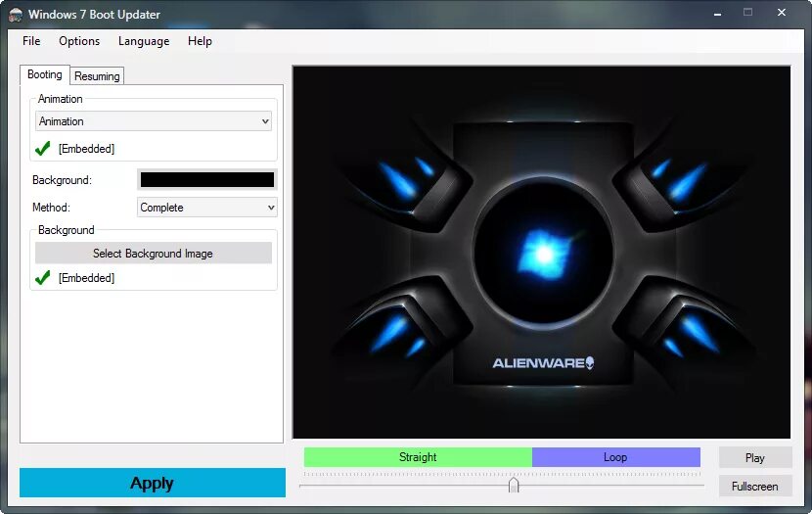The width and height of the screenshot is (812, 514).
Task: Open the Help menu
Action: point(200,41)
